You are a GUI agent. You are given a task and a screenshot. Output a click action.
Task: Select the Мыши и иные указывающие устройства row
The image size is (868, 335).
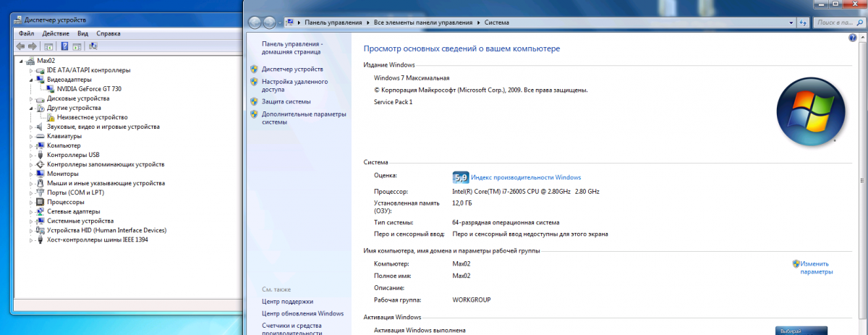coord(106,183)
